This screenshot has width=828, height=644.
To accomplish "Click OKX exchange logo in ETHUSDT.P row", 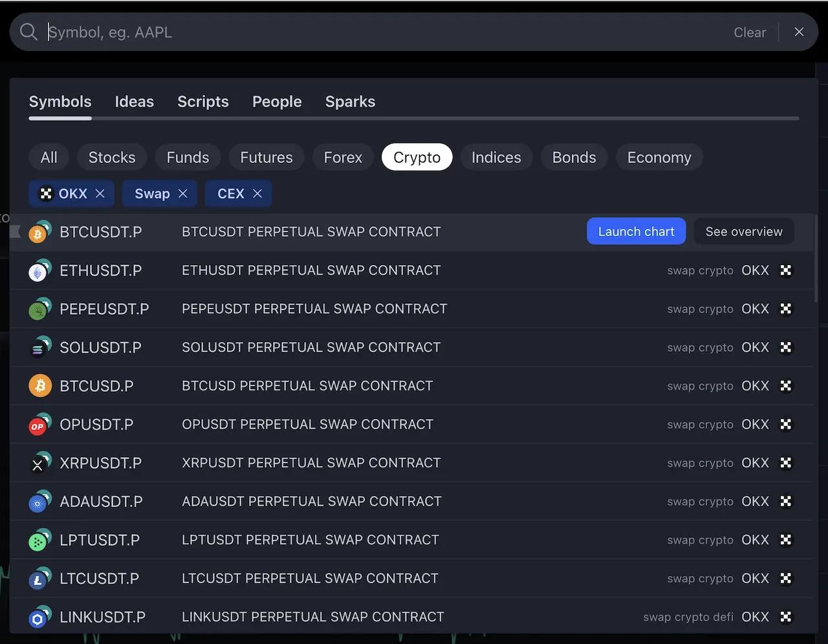I will [785, 270].
